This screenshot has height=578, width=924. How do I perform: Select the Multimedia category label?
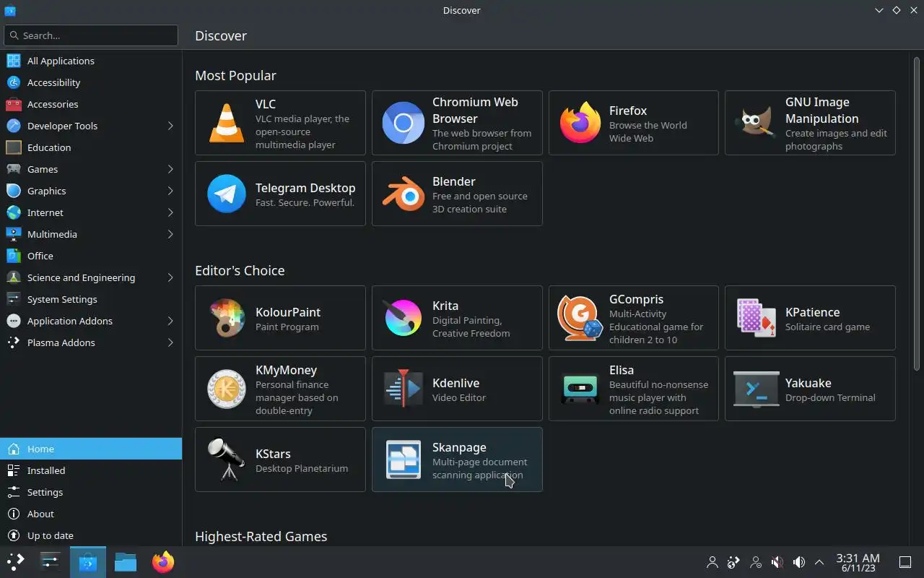coord(52,234)
